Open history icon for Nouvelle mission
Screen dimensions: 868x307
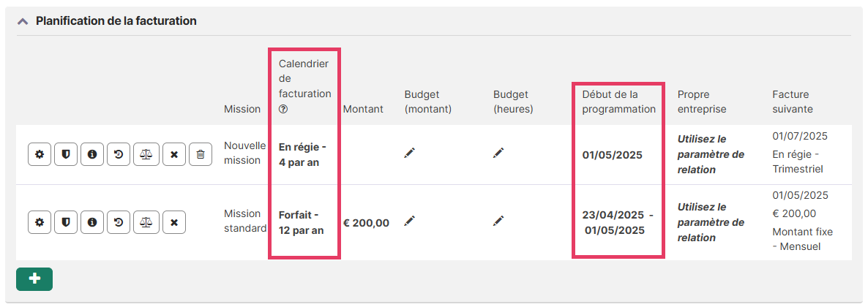[119, 154]
